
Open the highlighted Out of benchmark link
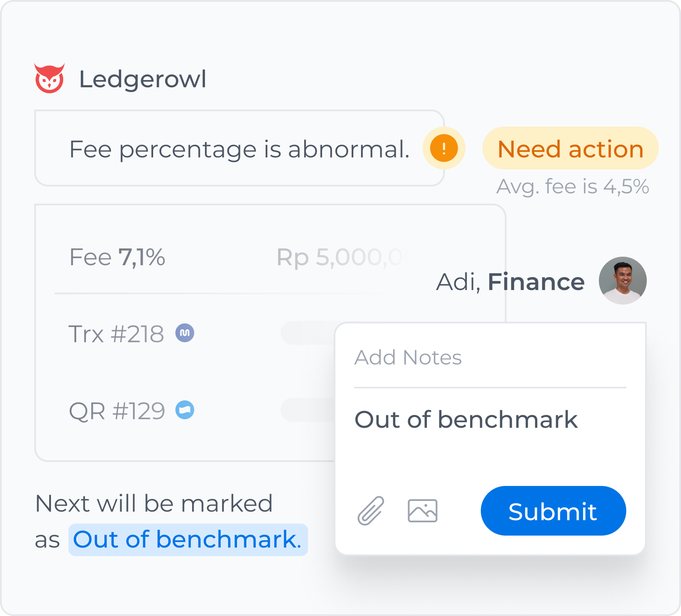(x=188, y=539)
